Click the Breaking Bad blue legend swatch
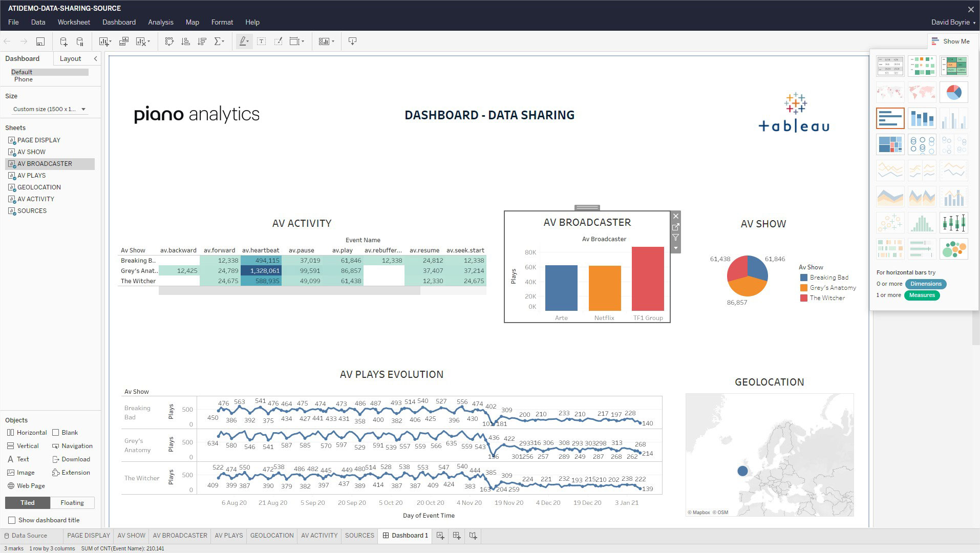The image size is (980, 553). [803, 277]
